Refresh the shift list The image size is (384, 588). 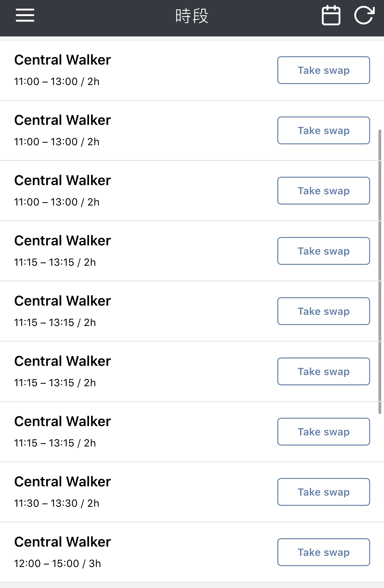[364, 15]
